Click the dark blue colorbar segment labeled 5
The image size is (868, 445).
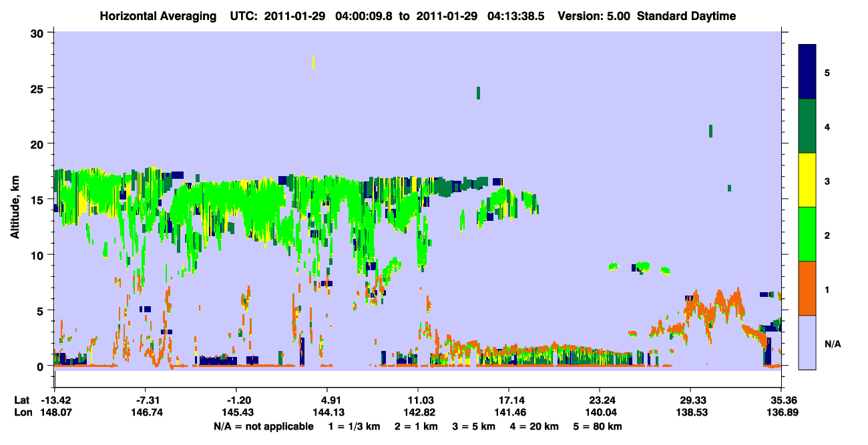(807, 72)
